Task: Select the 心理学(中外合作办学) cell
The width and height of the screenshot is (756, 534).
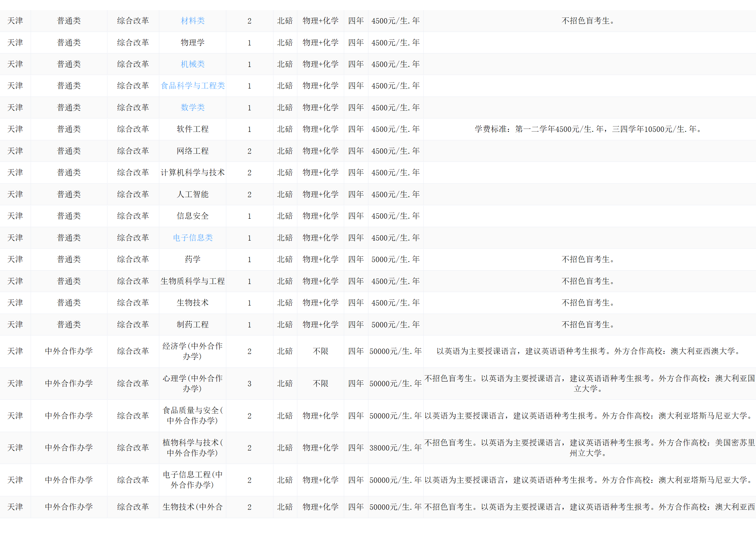Action: pos(193,384)
